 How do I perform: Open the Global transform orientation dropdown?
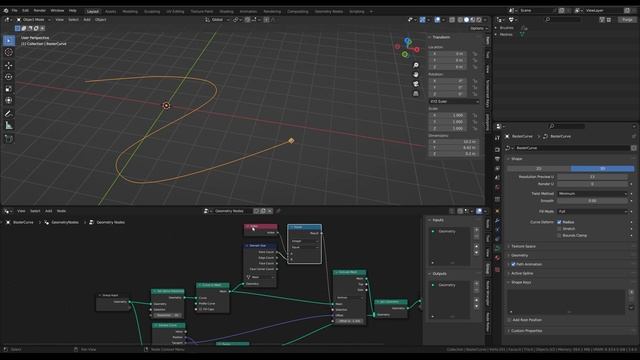pyautogui.click(x=216, y=20)
